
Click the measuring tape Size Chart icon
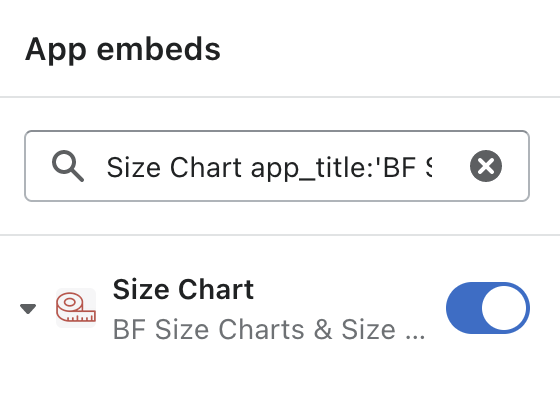pos(76,308)
